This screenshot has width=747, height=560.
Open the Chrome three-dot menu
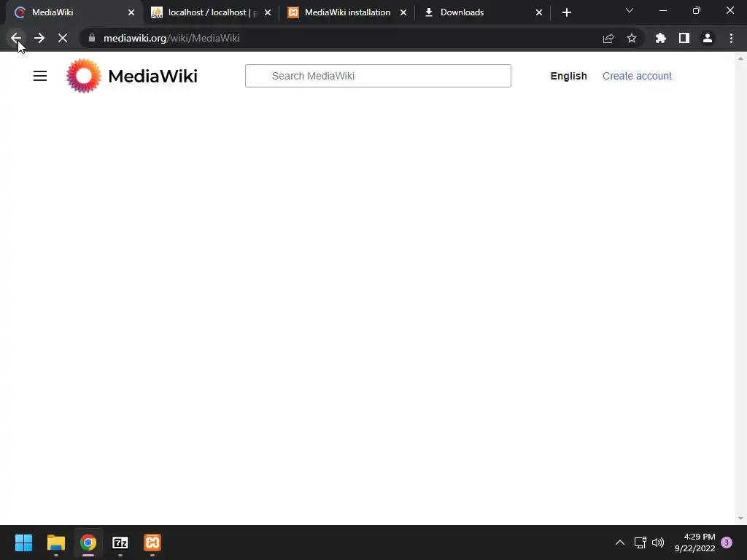731,38
